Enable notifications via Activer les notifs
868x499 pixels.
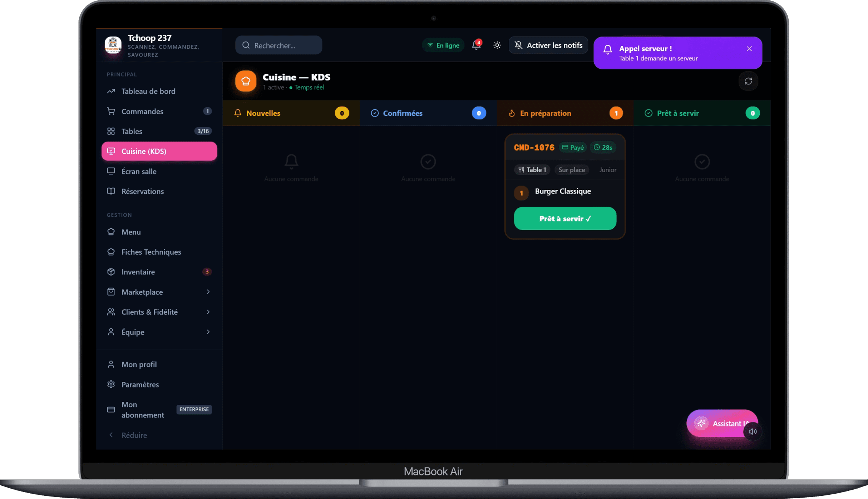[x=548, y=45]
